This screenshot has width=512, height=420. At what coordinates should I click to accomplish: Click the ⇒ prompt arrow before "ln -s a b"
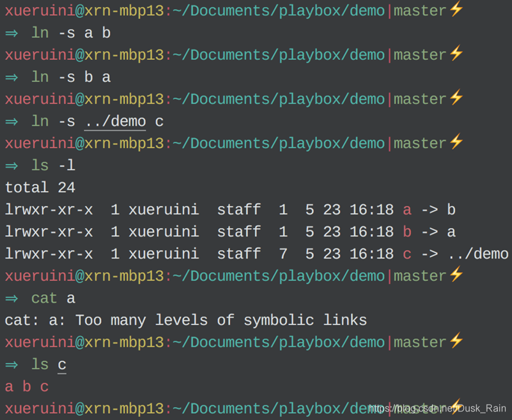[11, 32]
